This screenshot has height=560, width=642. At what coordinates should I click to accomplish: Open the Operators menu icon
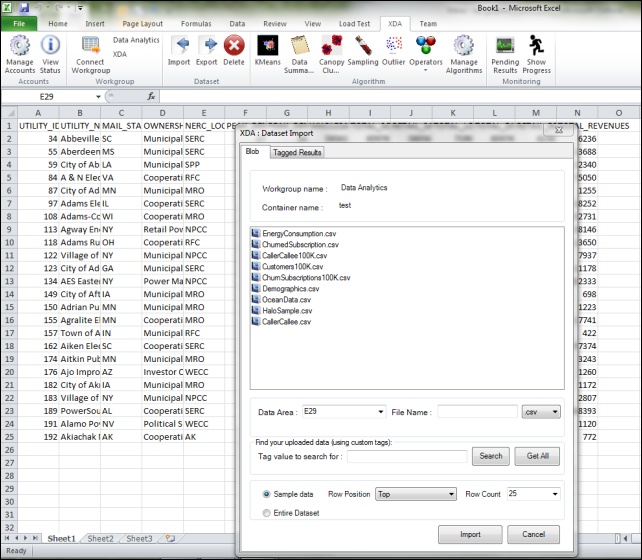425,45
